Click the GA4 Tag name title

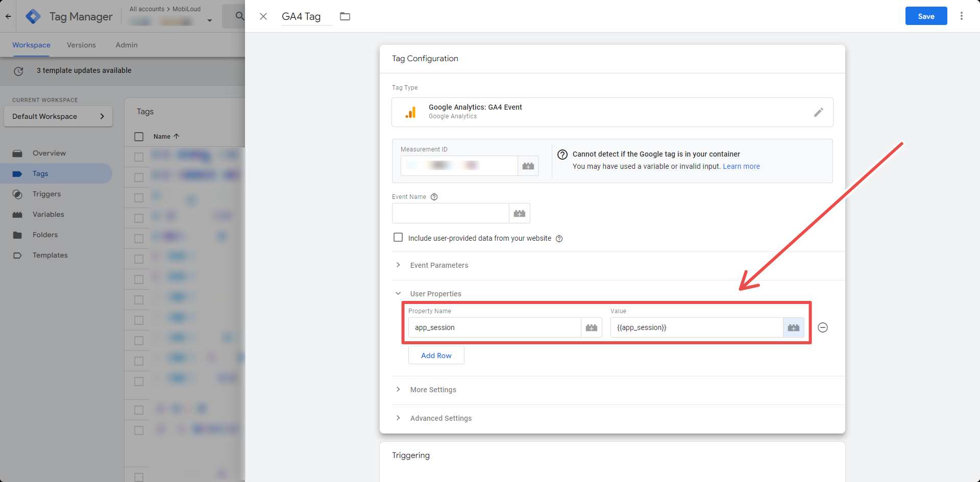pos(301,16)
